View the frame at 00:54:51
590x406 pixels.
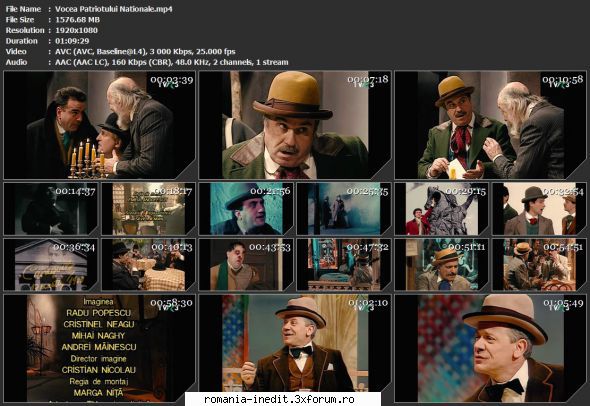pos(539,265)
